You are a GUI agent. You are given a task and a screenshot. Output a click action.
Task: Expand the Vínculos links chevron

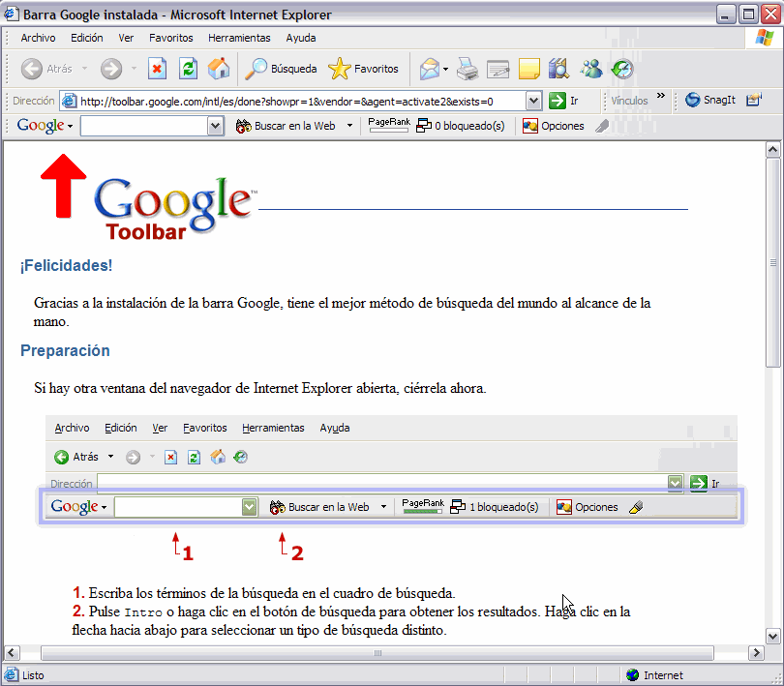tap(661, 97)
